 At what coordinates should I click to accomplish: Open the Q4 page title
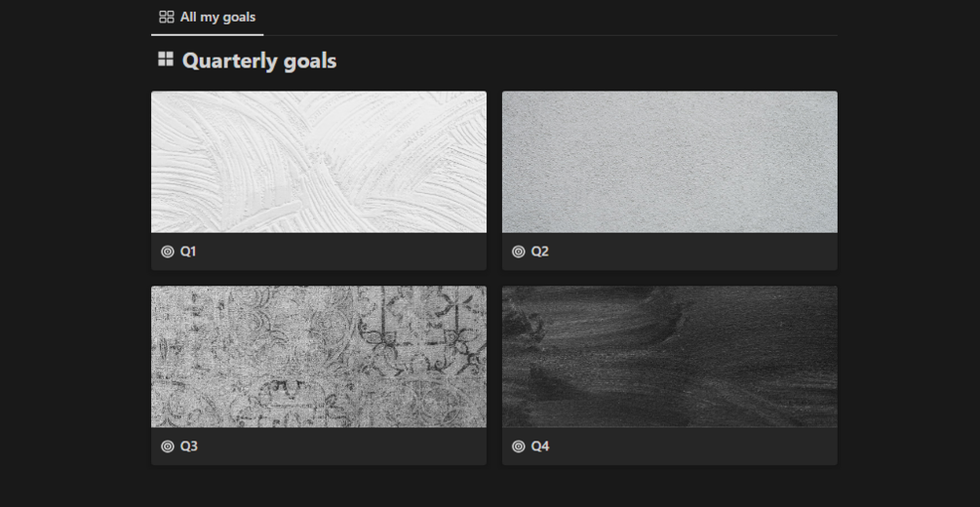point(540,447)
